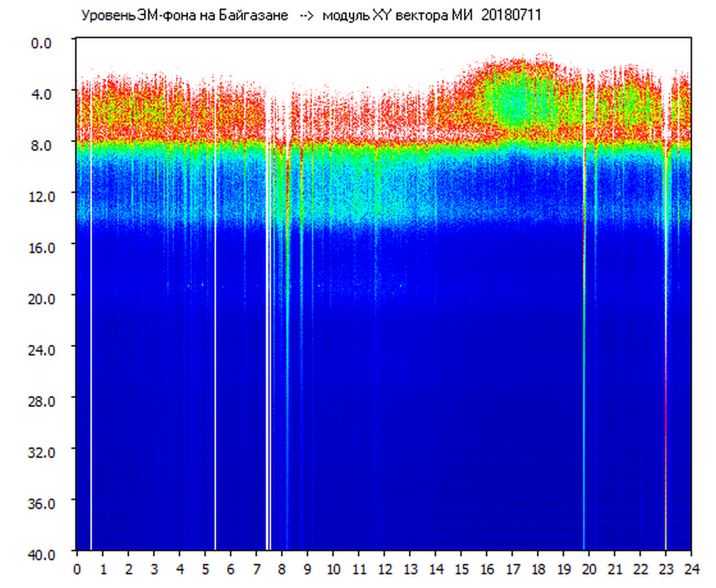
Task: Click the white vertical gap line near hour 5.4
Action: click(215, 327)
